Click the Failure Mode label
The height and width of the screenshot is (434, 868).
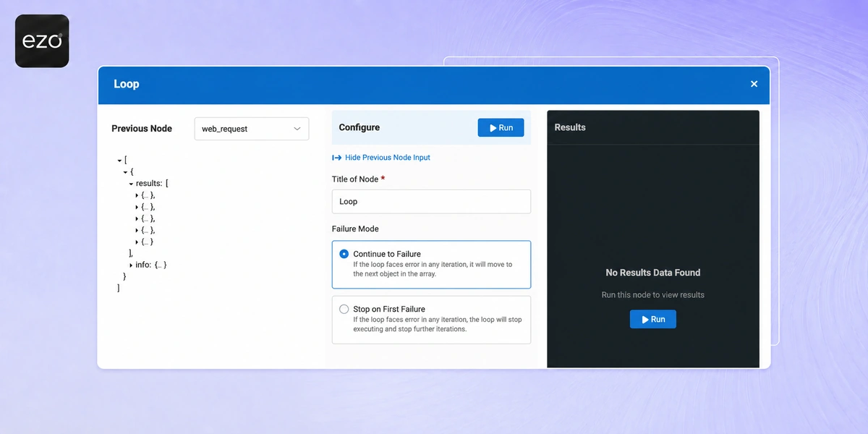(355, 229)
